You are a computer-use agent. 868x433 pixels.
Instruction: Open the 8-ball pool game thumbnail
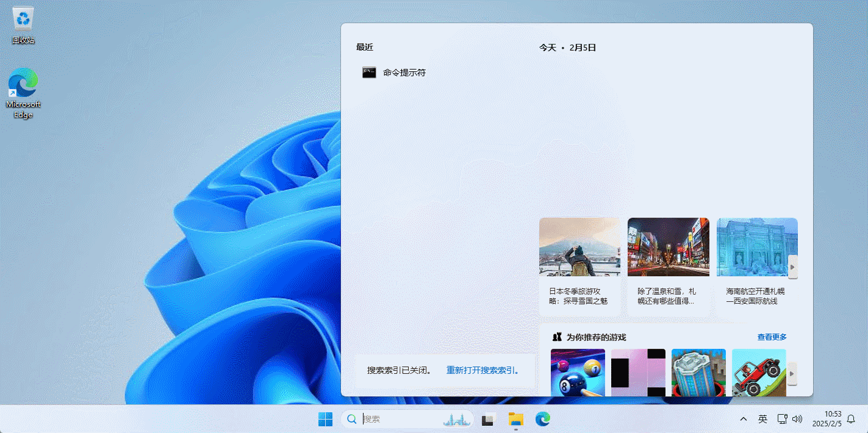pos(578,373)
